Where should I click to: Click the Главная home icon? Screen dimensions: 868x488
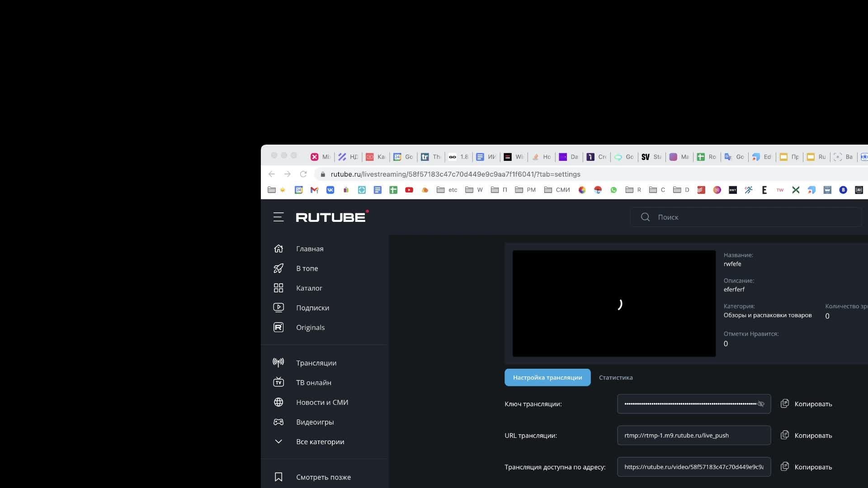coord(278,249)
